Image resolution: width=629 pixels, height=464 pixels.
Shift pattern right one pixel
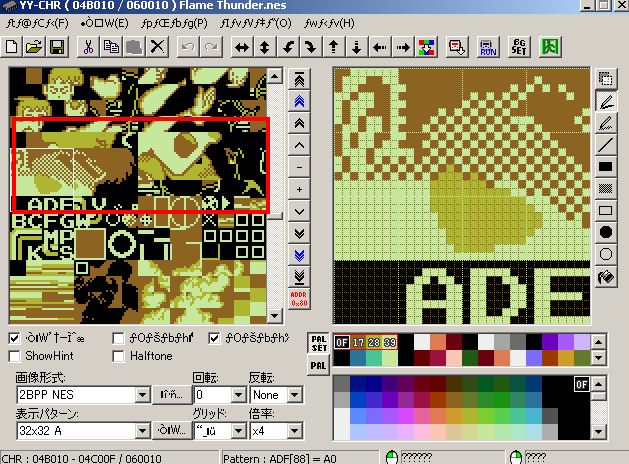point(403,47)
